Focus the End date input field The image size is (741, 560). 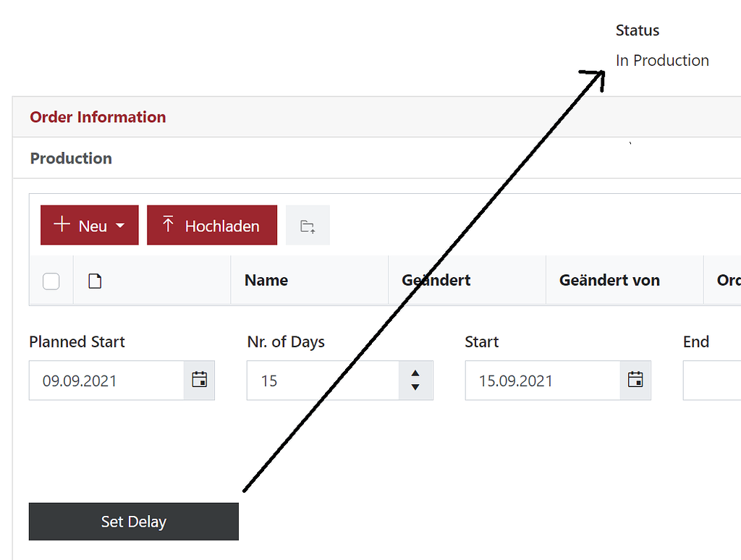coord(713,381)
